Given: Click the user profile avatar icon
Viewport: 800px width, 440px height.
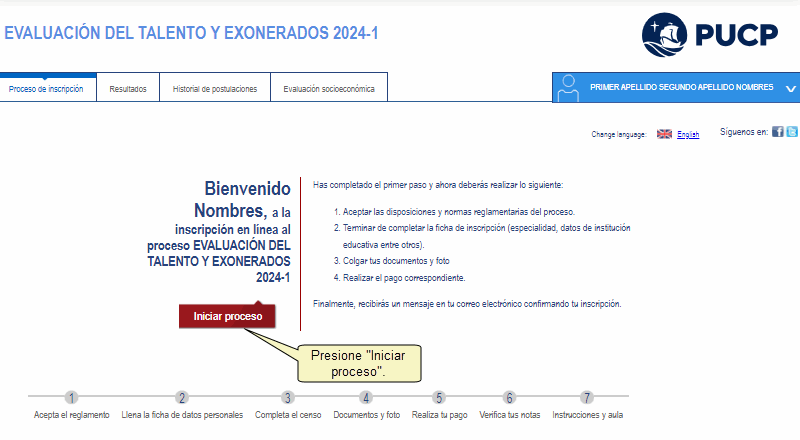Looking at the screenshot, I should [569, 87].
